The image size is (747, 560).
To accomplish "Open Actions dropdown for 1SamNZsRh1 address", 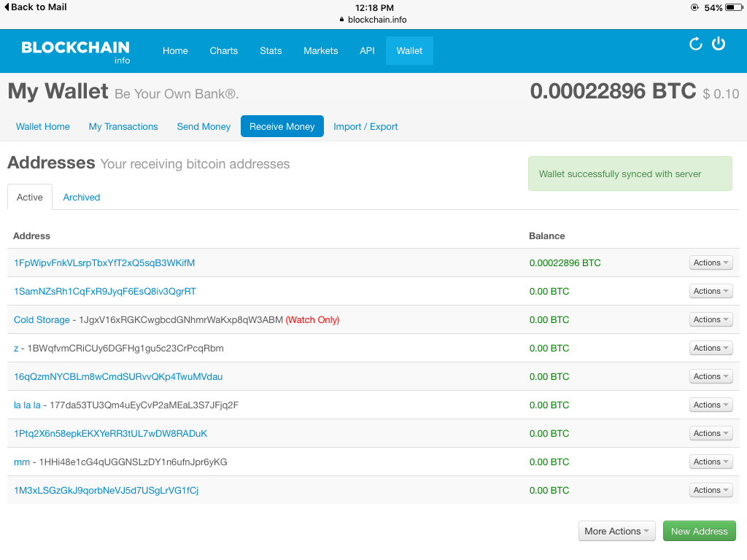I will pyautogui.click(x=711, y=291).
